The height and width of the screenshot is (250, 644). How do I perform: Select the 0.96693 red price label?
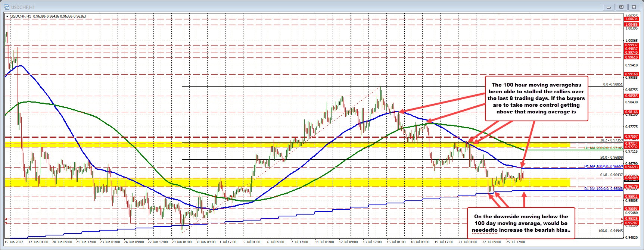click(631, 167)
